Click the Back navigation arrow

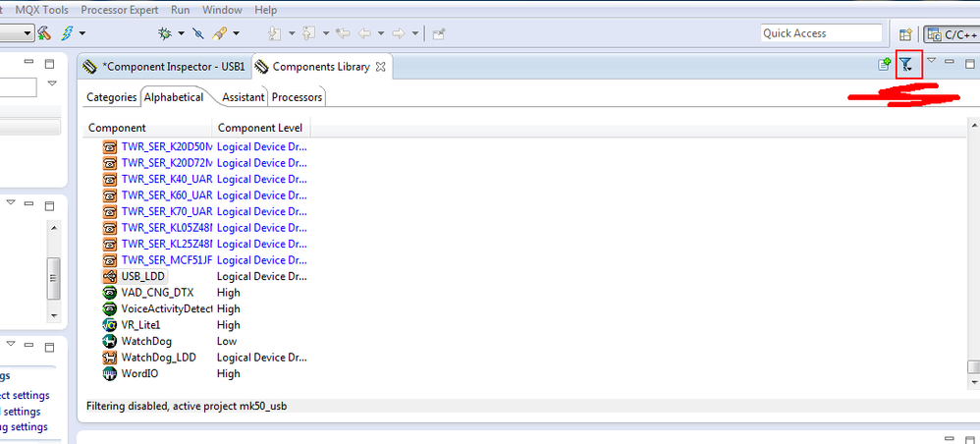(x=364, y=33)
